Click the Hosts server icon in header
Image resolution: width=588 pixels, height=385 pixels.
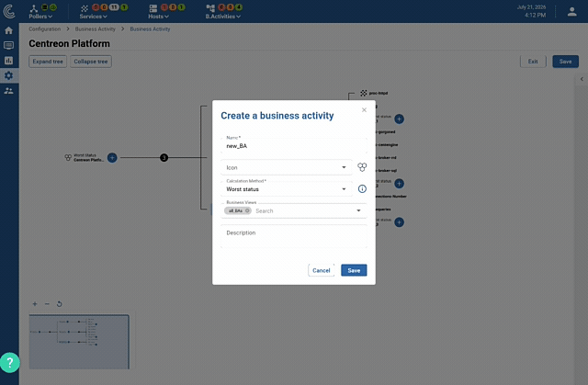153,8
